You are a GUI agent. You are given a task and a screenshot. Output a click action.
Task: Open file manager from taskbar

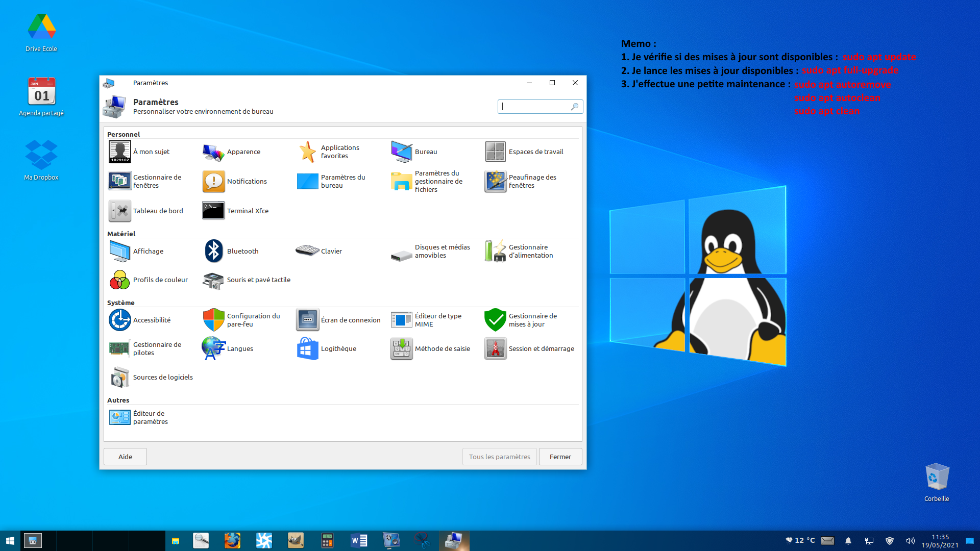coord(176,541)
